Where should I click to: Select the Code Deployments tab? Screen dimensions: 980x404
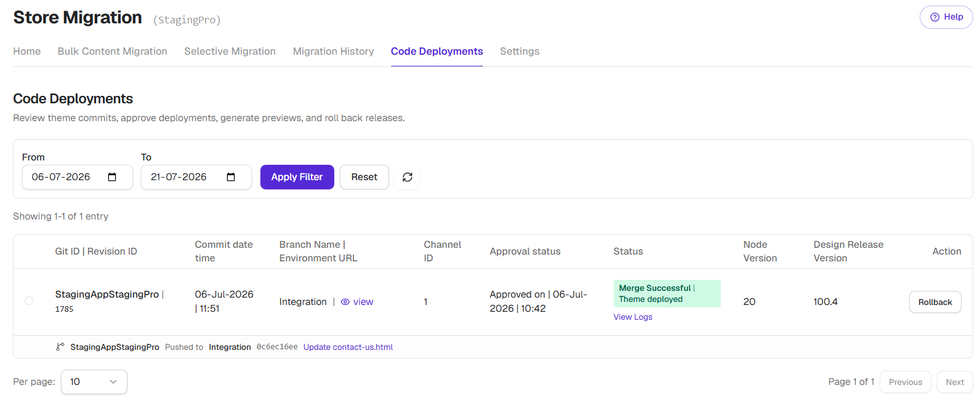(x=437, y=52)
